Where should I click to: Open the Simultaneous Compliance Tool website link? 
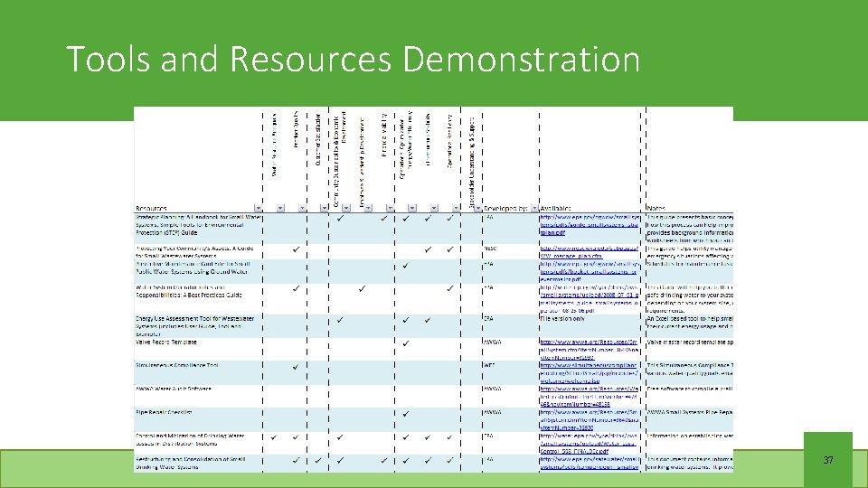[589, 373]
